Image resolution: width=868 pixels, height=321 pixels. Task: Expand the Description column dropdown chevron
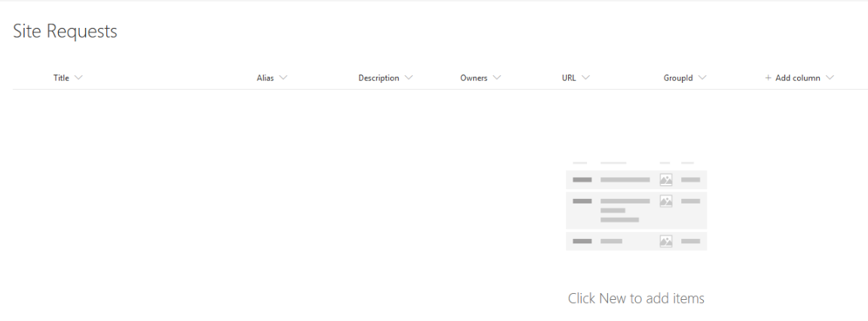coord(408,78)
